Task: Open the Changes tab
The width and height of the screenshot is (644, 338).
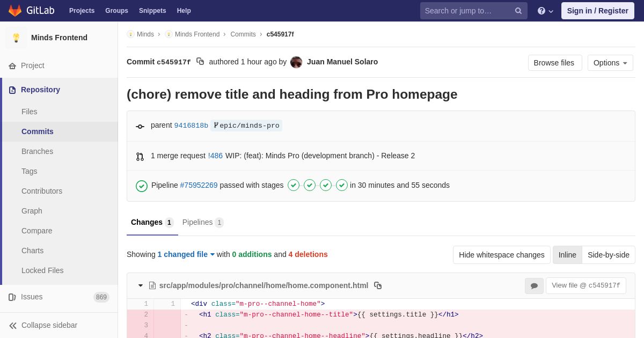Action: [152, 222]
